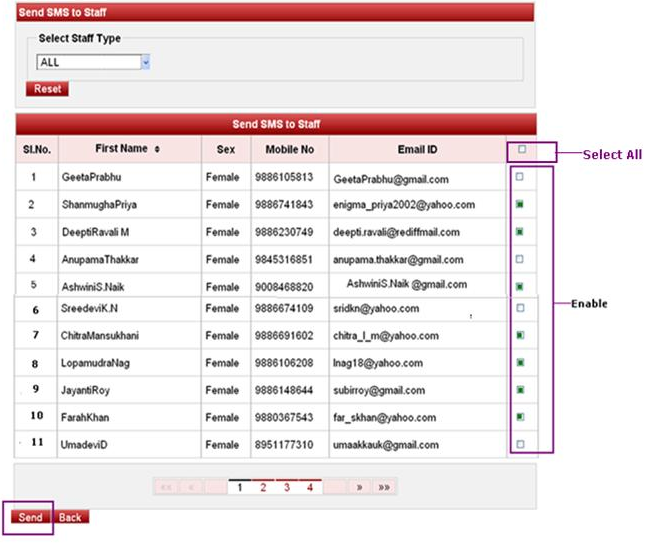The width and height of the screenshot is (650, 544).
Task: Toggle the checkbox for DeeptiRavali M
Action: [x=519, y=231]
